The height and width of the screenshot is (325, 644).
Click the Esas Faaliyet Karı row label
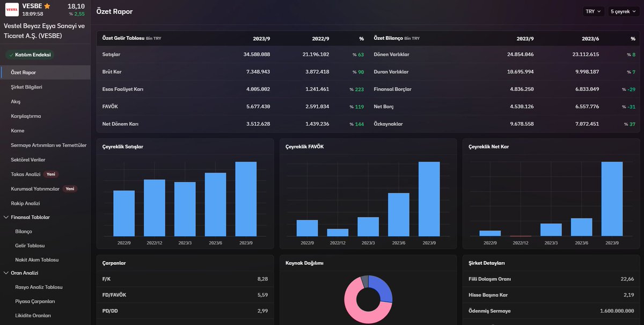123,89
